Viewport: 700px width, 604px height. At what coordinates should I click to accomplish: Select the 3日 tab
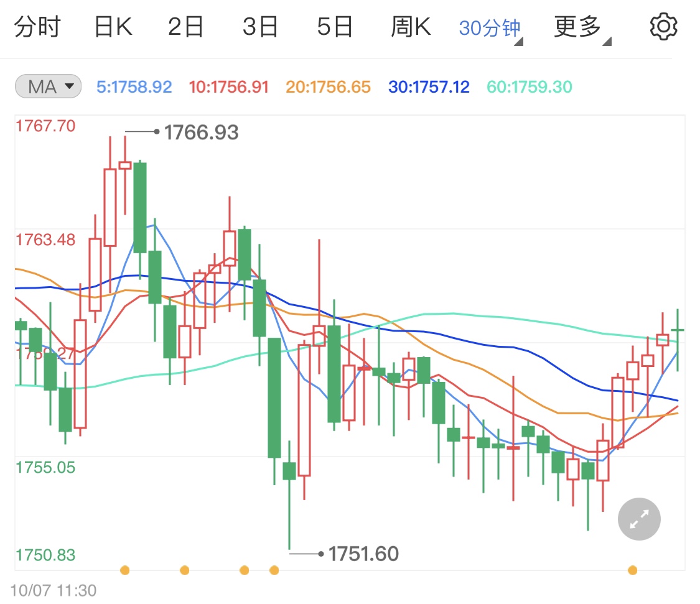pyautogui.click(x=260, y=27)
